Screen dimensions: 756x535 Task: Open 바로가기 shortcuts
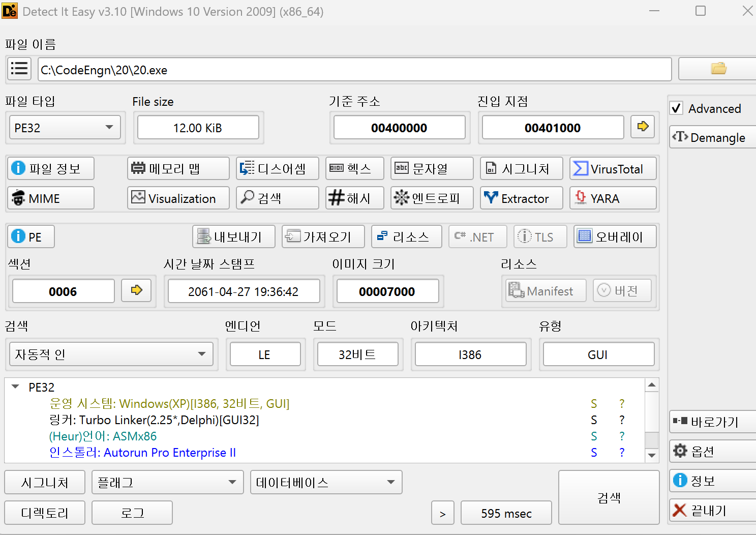click(x=712, y=422)
